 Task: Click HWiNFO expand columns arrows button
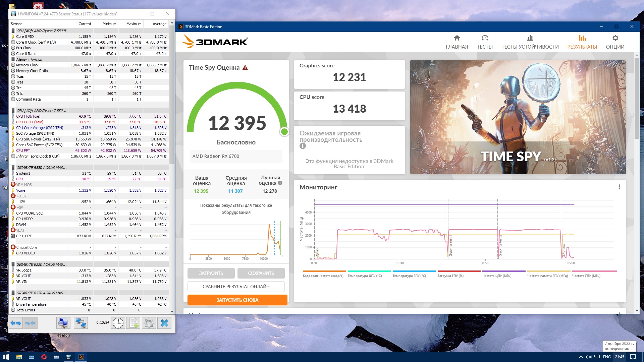pyautogui.click(x=16, y=323)
